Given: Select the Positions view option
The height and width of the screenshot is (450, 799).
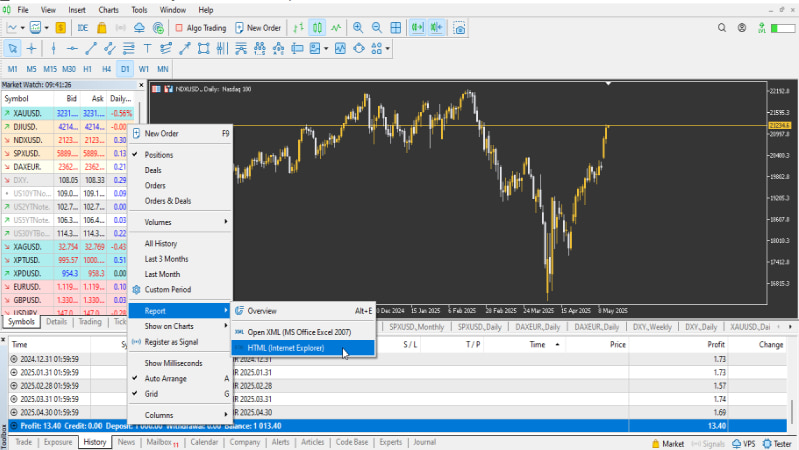Looking at the screenshot, I should (160, 155).
